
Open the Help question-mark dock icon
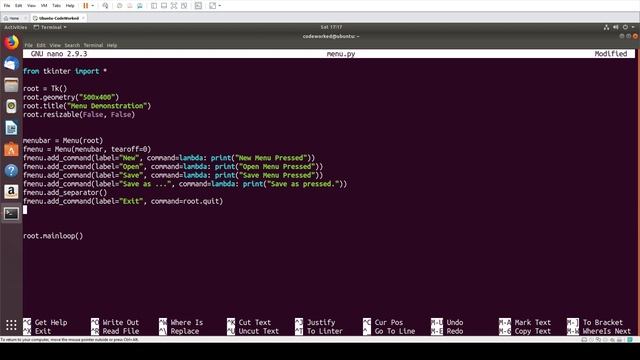11,171
